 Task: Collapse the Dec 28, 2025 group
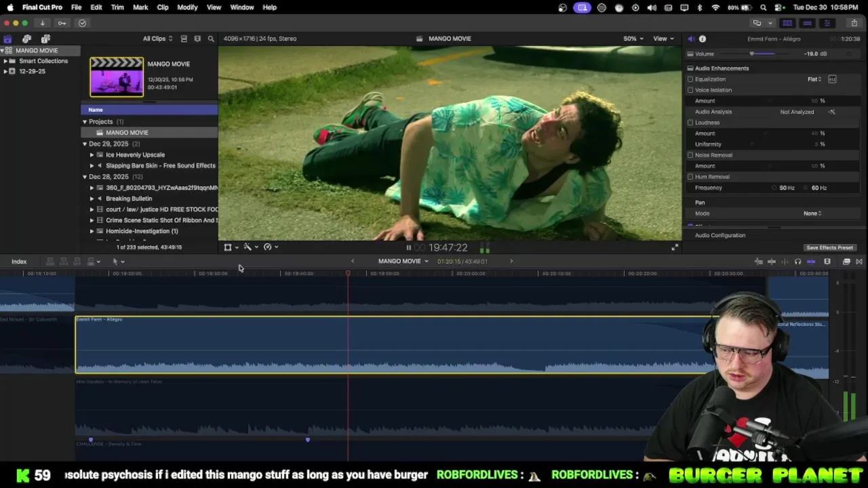point(85,177)
